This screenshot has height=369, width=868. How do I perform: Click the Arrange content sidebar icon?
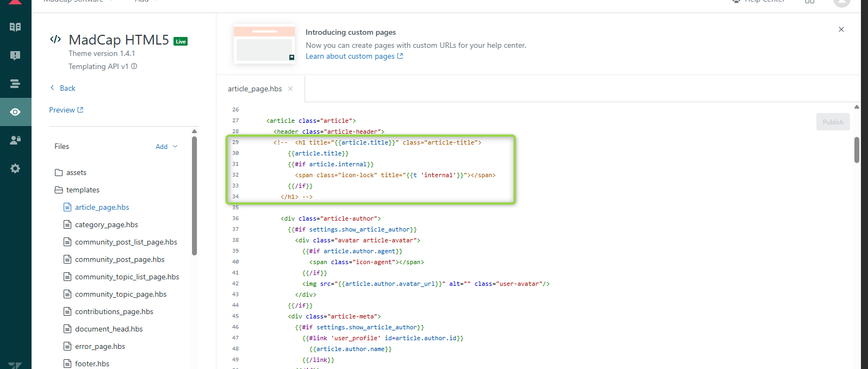(x=15, y=84)
